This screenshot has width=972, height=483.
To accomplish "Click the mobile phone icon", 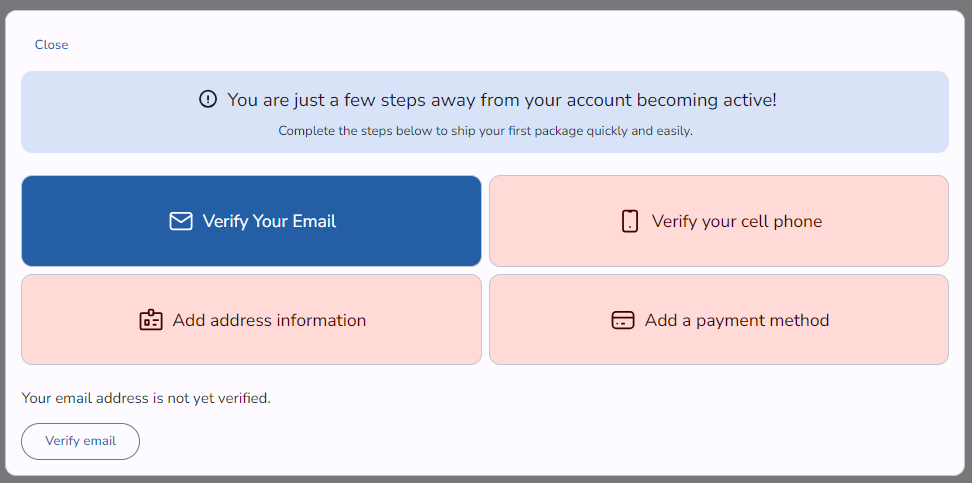I will click(630, 221).
